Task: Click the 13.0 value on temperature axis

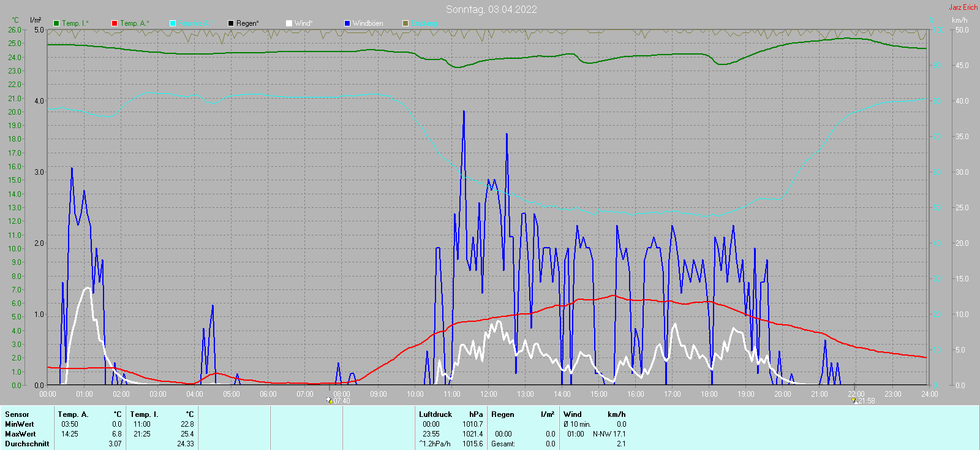Action: click(x=15, y=207)
